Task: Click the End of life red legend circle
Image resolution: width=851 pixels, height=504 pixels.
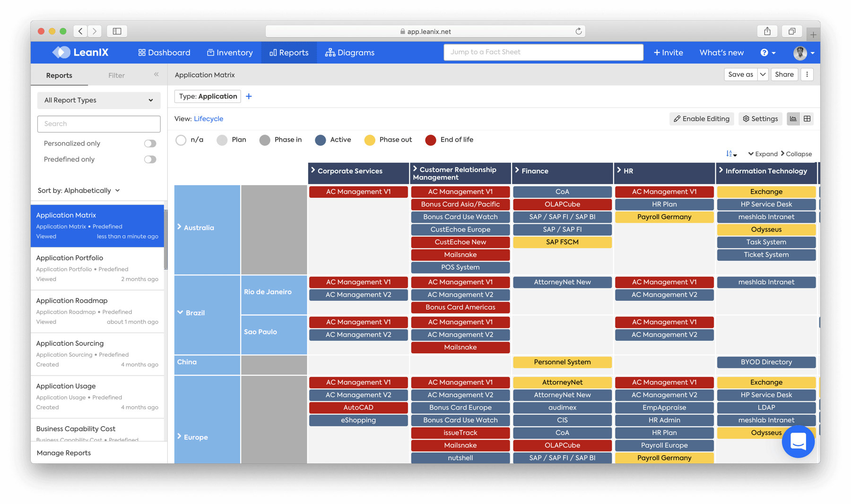Action: (430, 140)
